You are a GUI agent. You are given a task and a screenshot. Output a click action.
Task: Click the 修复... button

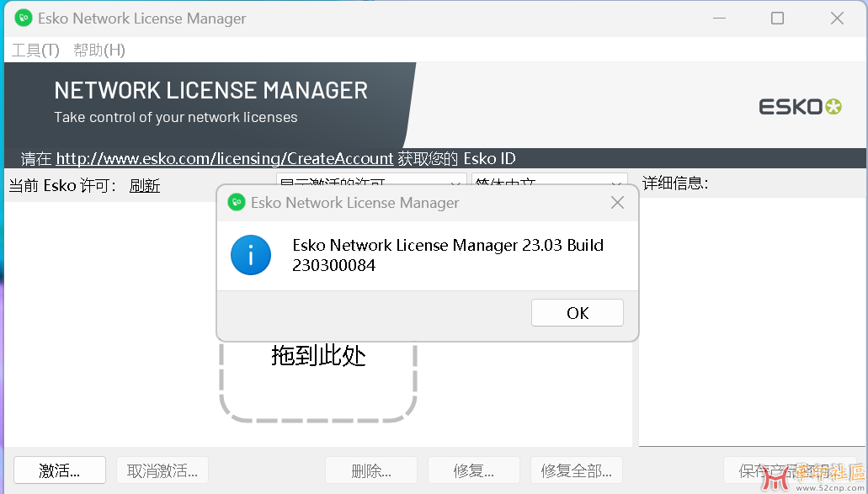point(474,470)
